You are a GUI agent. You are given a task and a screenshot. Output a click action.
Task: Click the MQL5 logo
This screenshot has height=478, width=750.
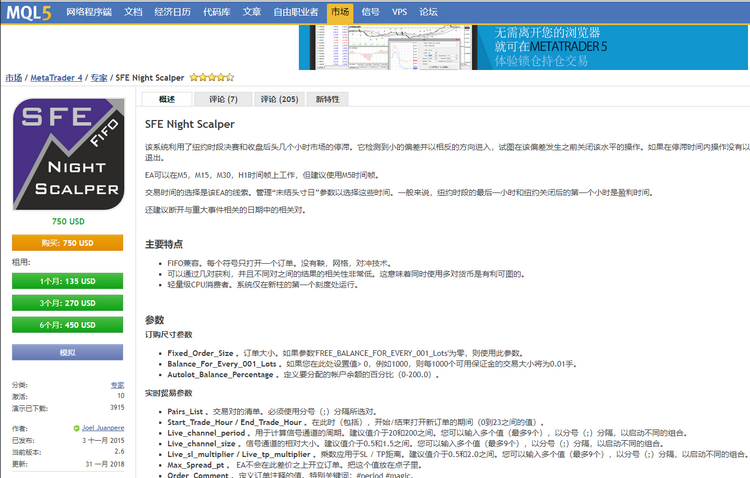coord(28,12)
